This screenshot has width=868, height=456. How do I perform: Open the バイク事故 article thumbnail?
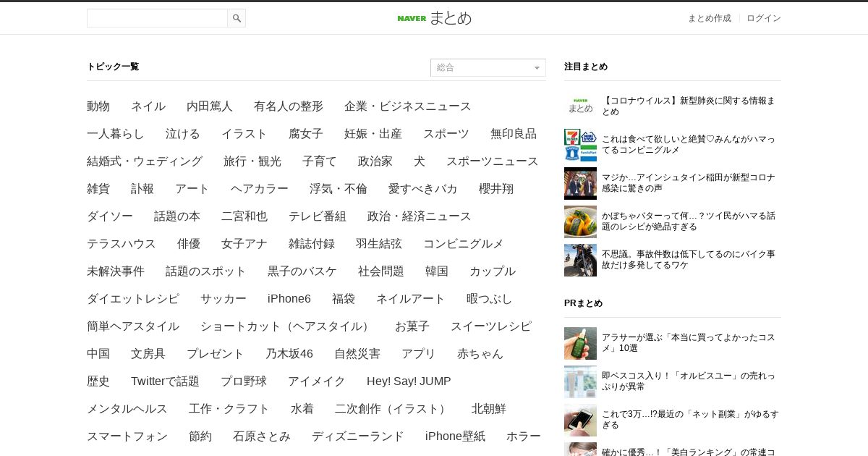pos(580,260)
